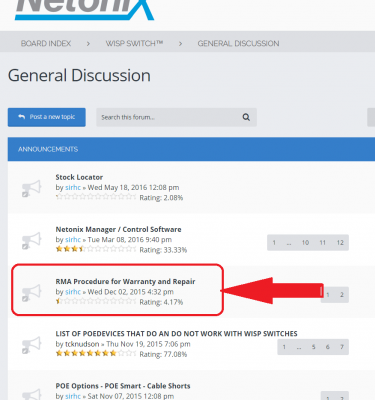The image size is (375, 400).
Task: Click star rating under RMA Procedure topic
Action: click(x=96, y=301)
